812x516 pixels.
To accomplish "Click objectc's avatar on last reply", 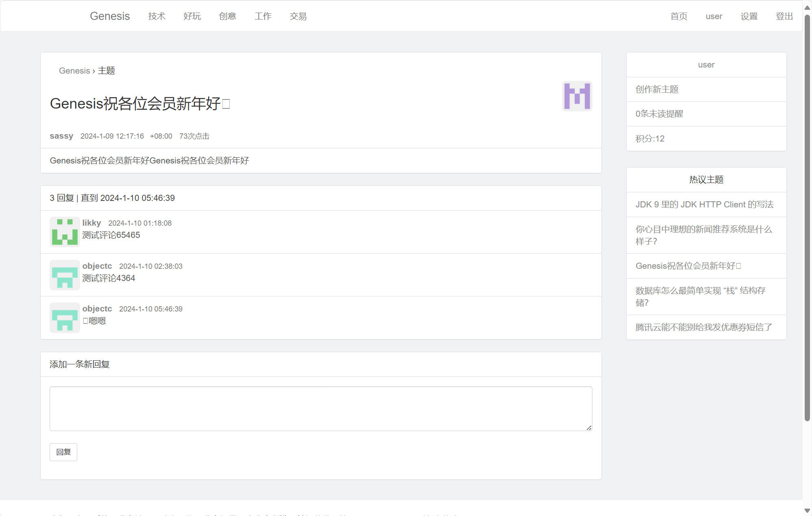I will [x=64, y=318].
